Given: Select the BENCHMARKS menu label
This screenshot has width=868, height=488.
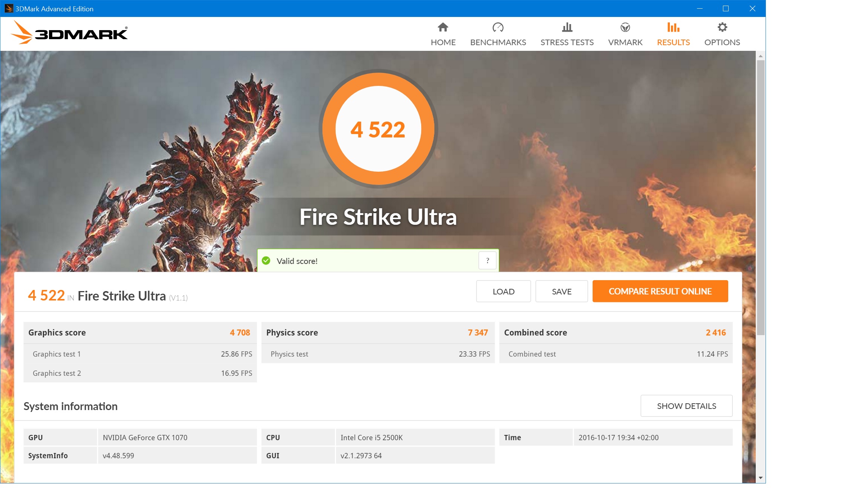Looking at the screenshot, I should coord(498,42).
